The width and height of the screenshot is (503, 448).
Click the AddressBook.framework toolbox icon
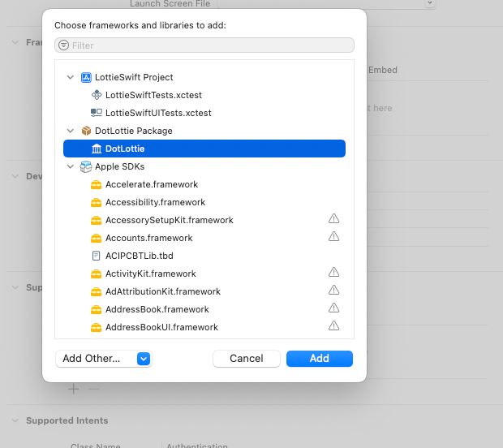click(x=96, y=310)
